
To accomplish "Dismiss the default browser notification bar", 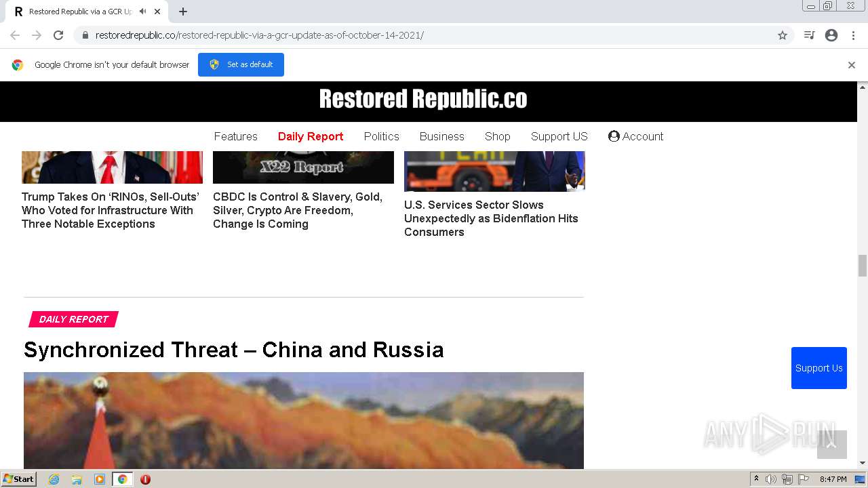I will 852,65.
